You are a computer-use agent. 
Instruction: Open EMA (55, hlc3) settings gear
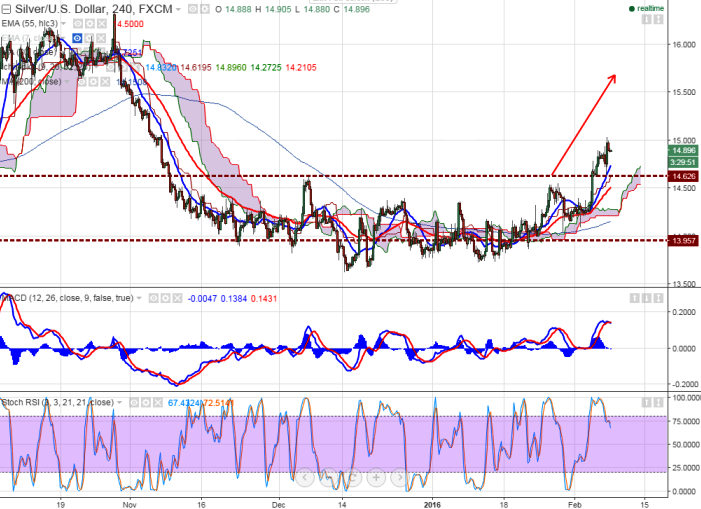coord(90,24)
